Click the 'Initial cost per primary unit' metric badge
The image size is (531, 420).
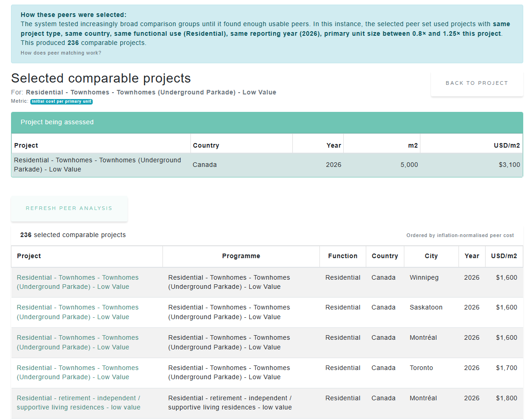61,101
